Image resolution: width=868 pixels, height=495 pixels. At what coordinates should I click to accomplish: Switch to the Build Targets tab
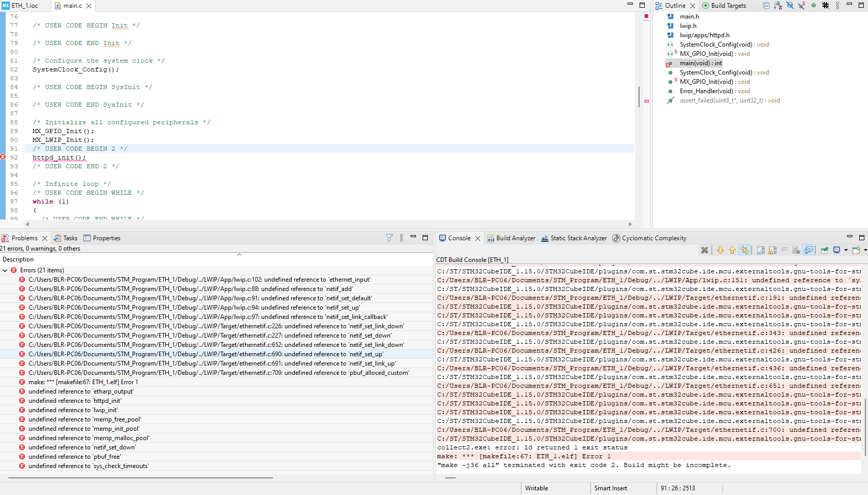(724, 6)
